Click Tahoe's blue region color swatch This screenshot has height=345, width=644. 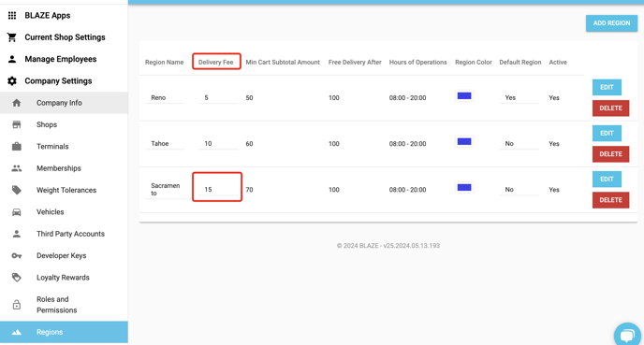464,142
